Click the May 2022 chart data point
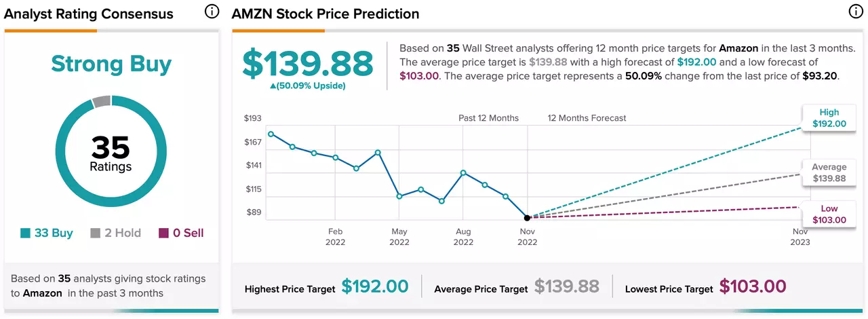Screen dimensions: 868x319 coord(399,196)
